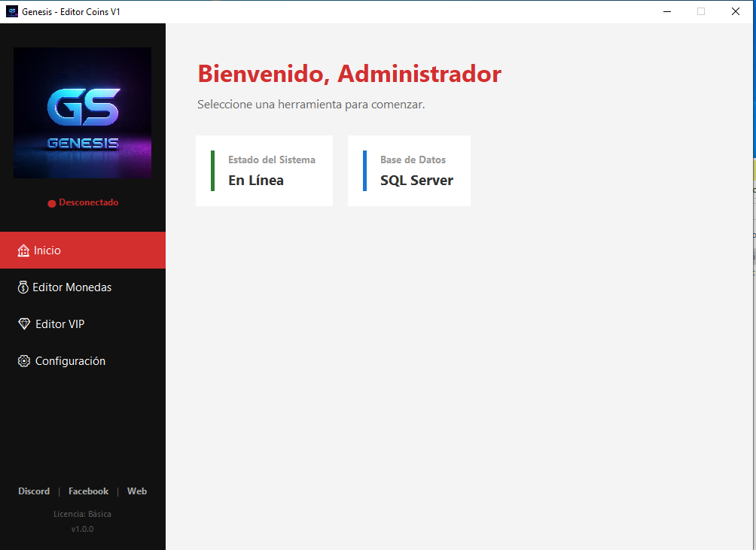Screen dimensions: 756x550
Task: Click the Genesis app icon in title bar
Action: (x=11, y=11)
